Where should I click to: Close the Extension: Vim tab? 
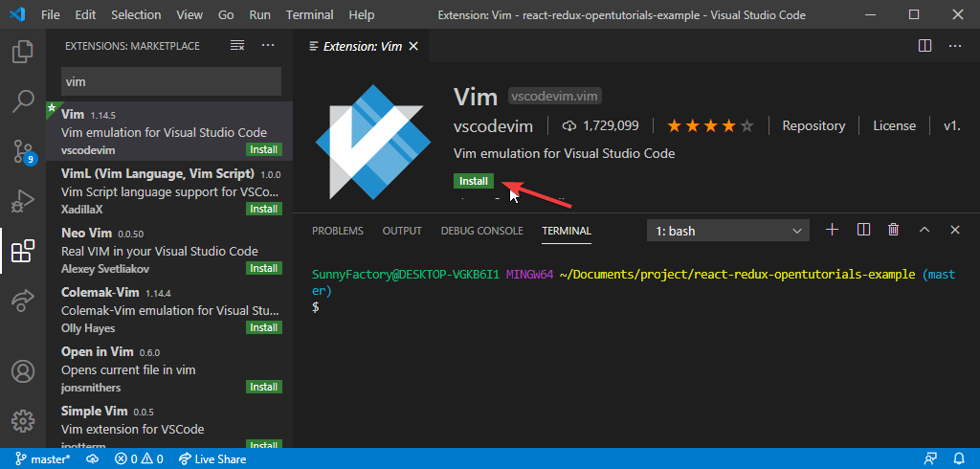[x=413, y=46]
